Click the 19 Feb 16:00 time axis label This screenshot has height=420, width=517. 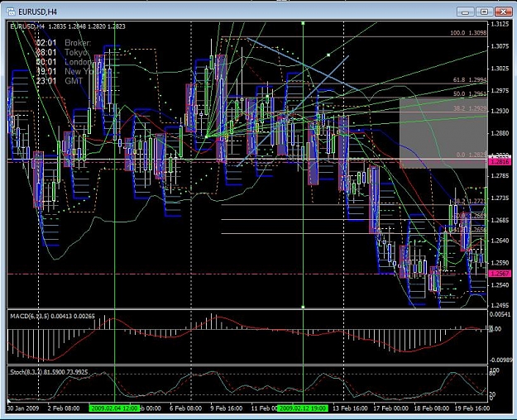click(472, 408)
